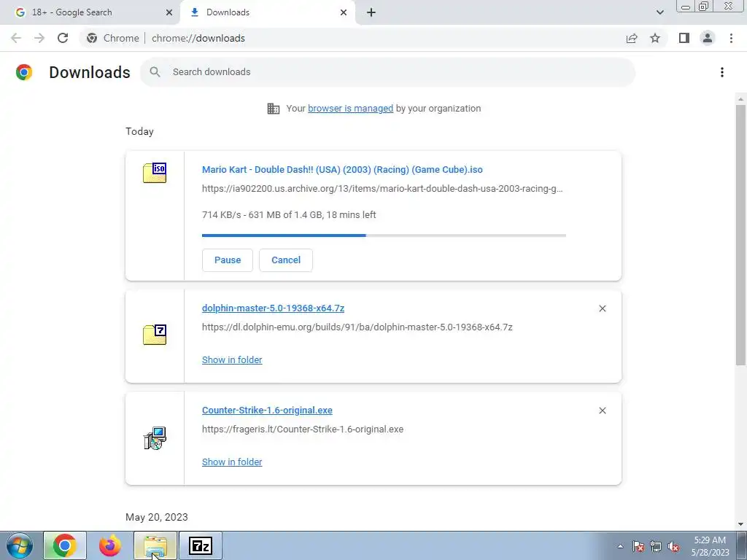
Task: Click in the Search downloads field
Action: pos(388,72)
